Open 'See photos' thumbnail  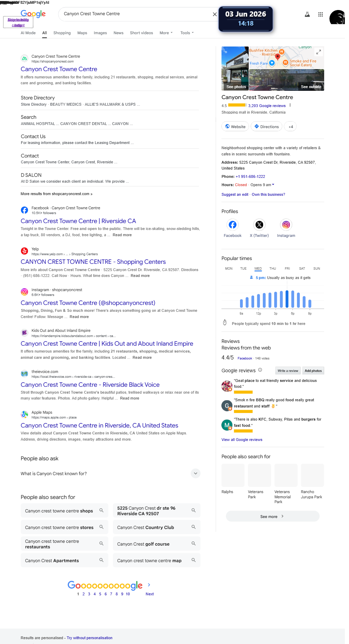(x=235, y=68)
